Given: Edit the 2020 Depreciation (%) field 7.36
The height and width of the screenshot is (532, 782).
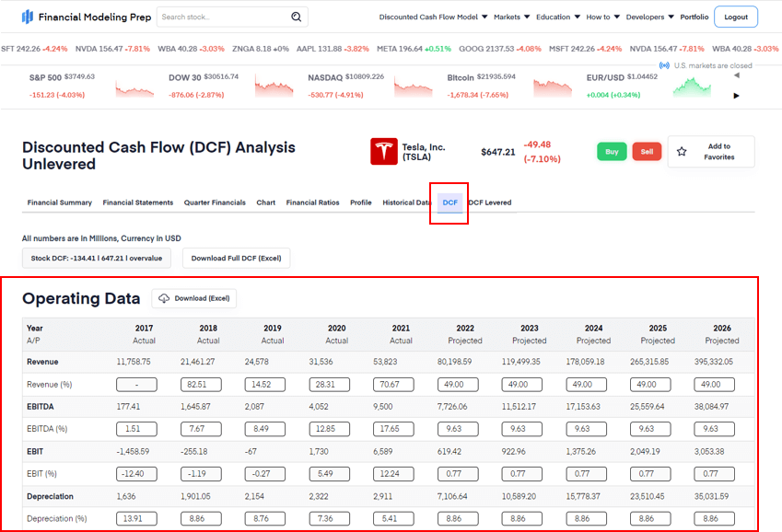Looking at the screenshot, I should [329, 518].
